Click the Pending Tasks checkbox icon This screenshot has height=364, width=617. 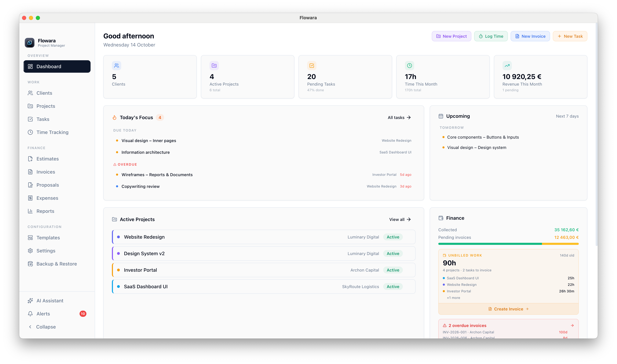(x=312, y=65)
